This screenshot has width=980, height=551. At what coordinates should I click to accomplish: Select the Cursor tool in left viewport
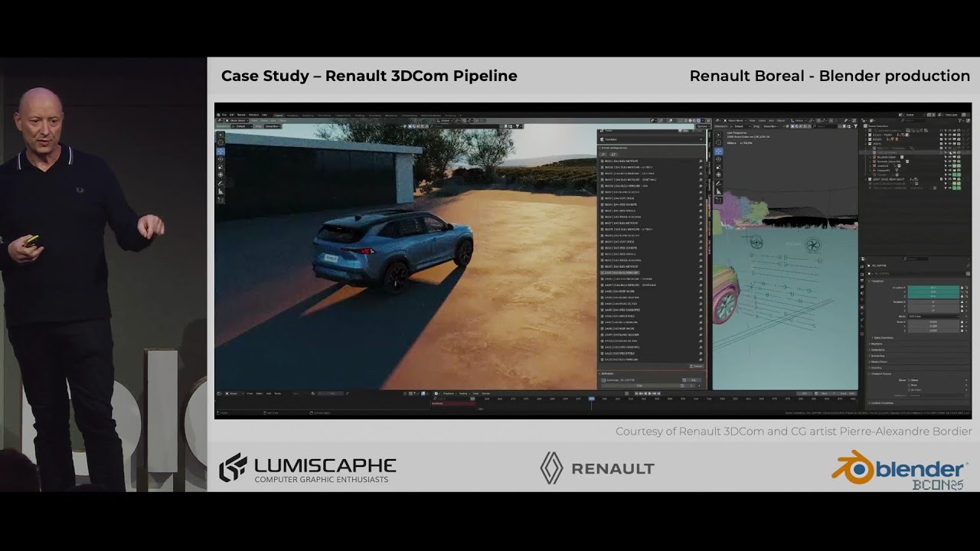click(220, 142)
